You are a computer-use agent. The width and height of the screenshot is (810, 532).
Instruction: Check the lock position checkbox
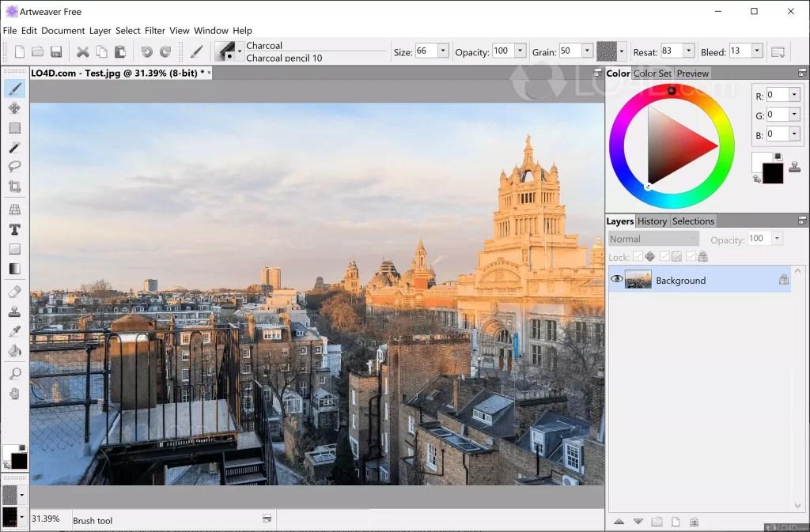point(638,256)
